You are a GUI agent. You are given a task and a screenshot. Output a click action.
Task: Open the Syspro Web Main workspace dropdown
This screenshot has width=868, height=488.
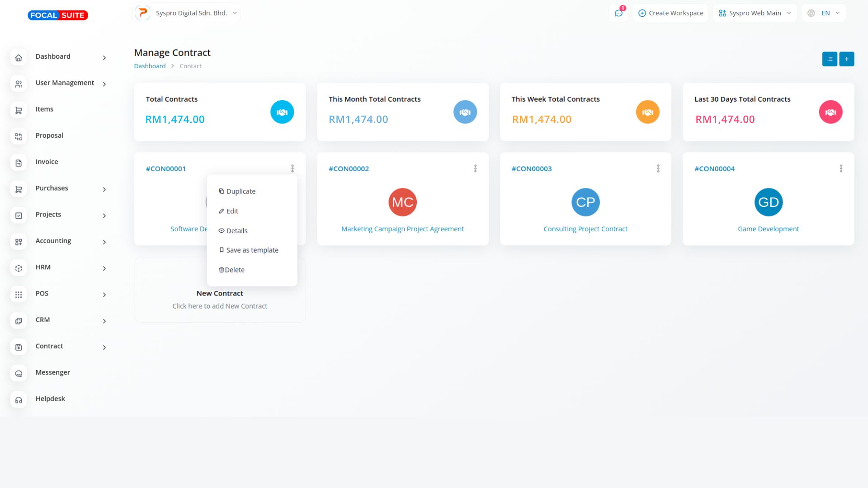click(x=755, y=13)
